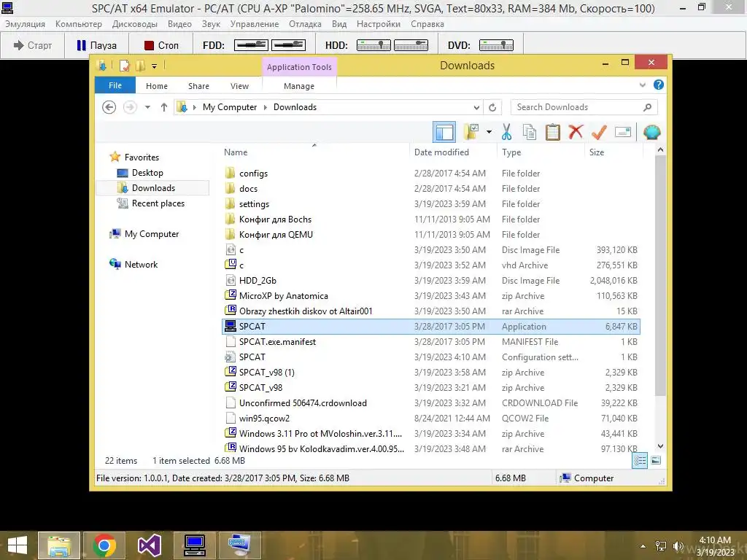The image size is (747, 560).
Task: Select MicroXP by Anatomica zip archive
Action: pyautogui.click(x=431, y=296)
